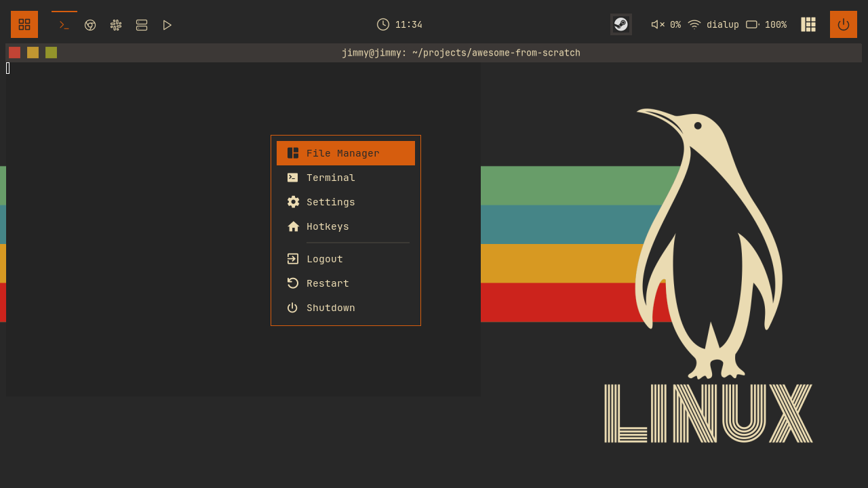This screenshot has height=488, width=868.
Task: Choose Logout in the menu
Action: point(346,259)
